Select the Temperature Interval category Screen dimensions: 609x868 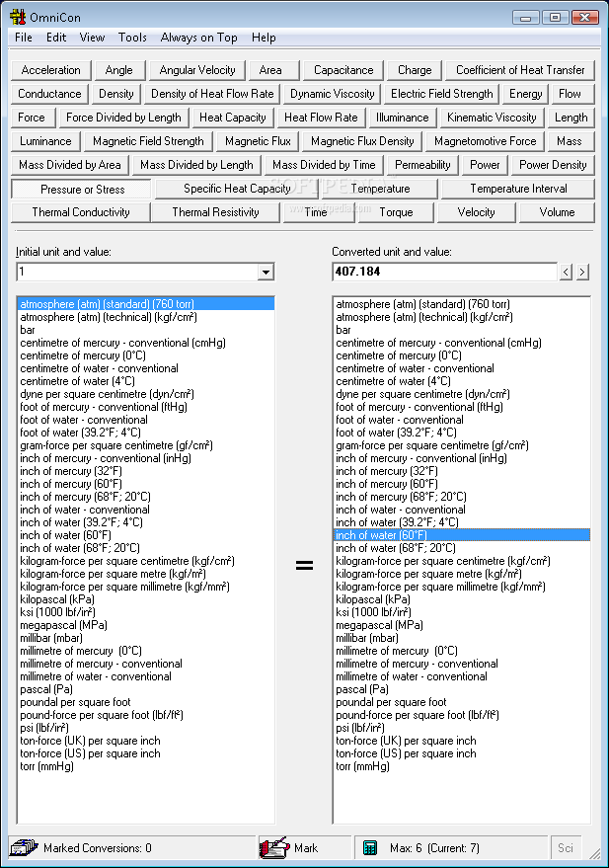518,189
